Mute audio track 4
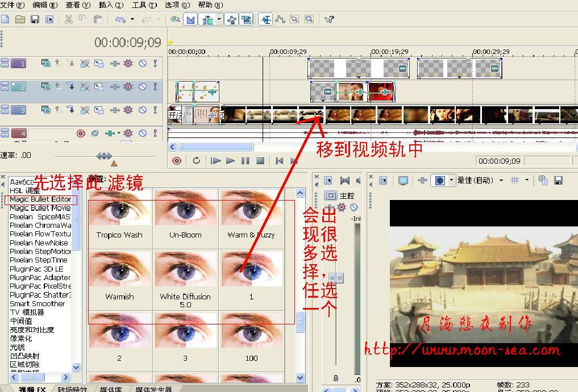Screen dimensions: 578x392 143,133
